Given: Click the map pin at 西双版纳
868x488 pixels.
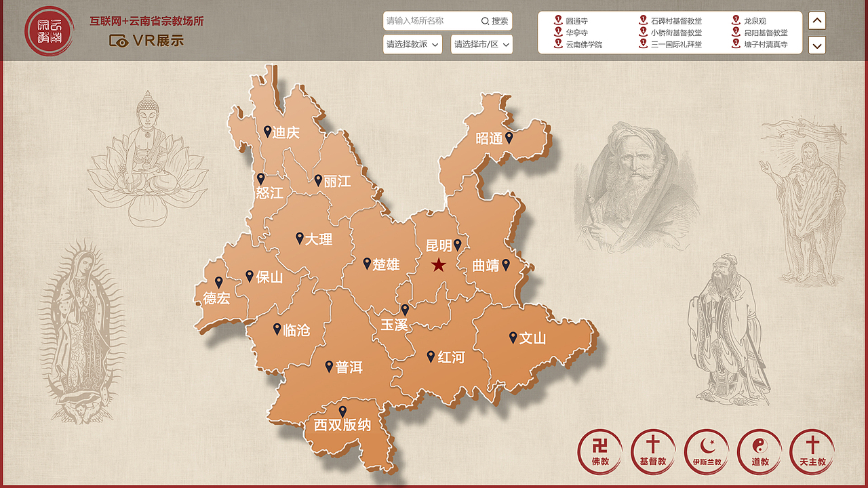Looking at the screenshot, I should [x=342, y=411].
